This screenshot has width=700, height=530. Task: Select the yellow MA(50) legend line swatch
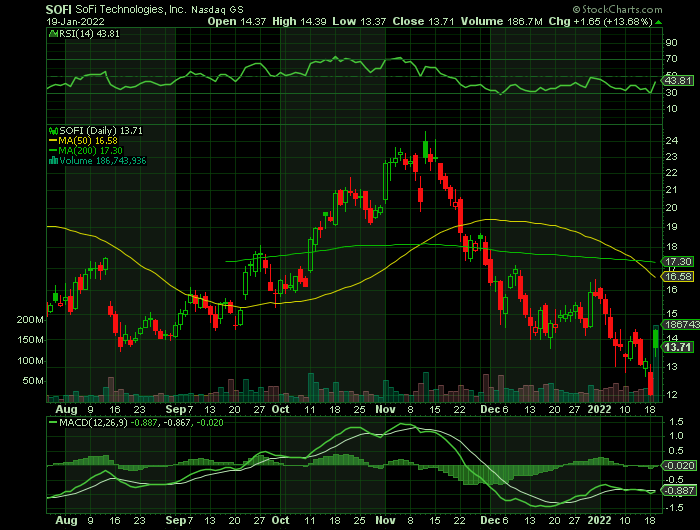click(x=53, y=141)
